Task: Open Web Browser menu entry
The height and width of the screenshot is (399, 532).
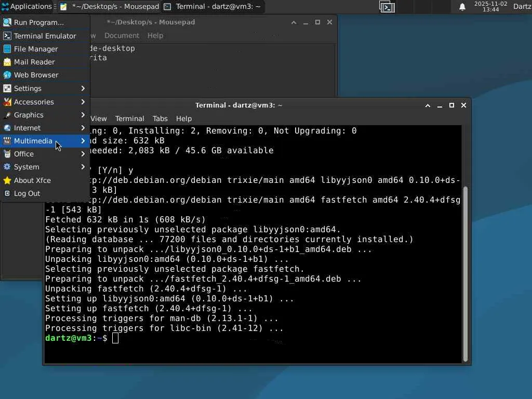Action: 45,75
